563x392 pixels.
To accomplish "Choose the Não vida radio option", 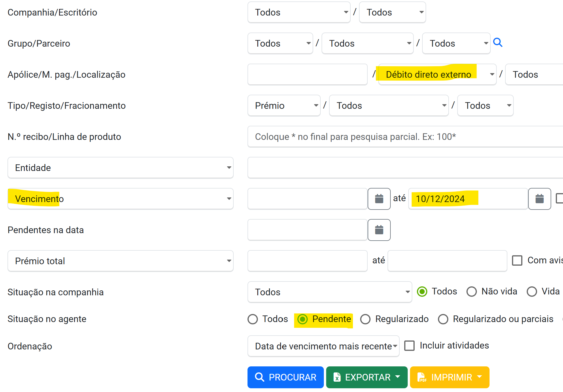I will [x=472, y=291].
